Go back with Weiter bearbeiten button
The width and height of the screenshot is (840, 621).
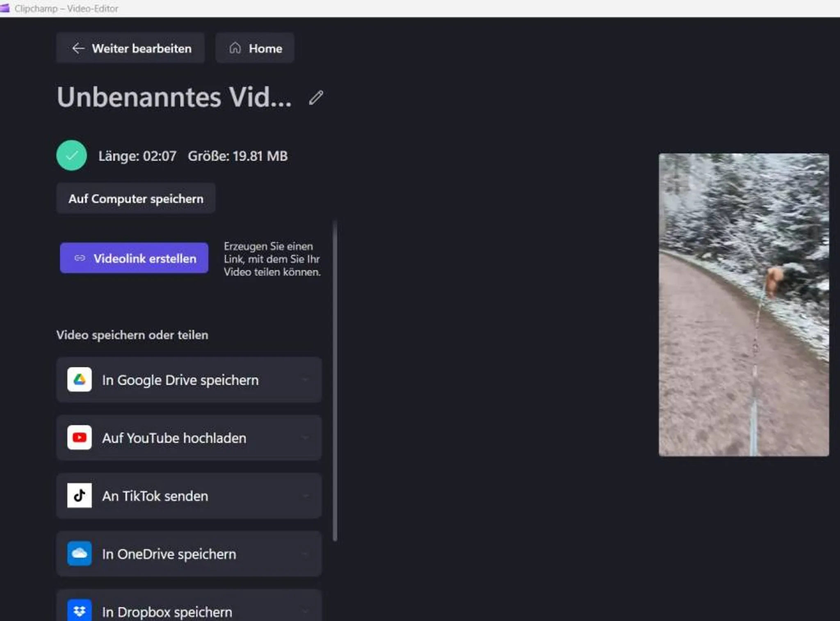(x=130, y=48)
